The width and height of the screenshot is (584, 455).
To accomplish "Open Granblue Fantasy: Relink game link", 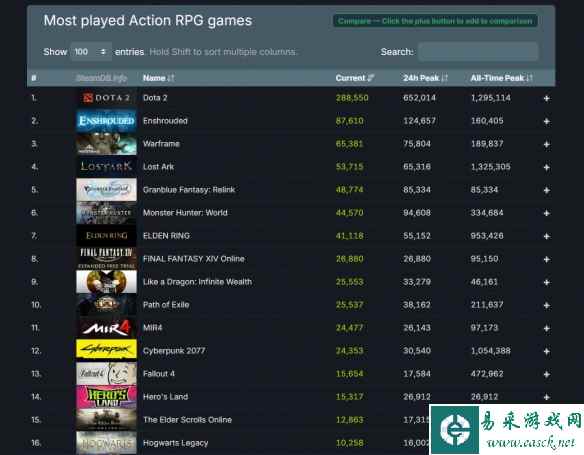I will tap(189, 190).
